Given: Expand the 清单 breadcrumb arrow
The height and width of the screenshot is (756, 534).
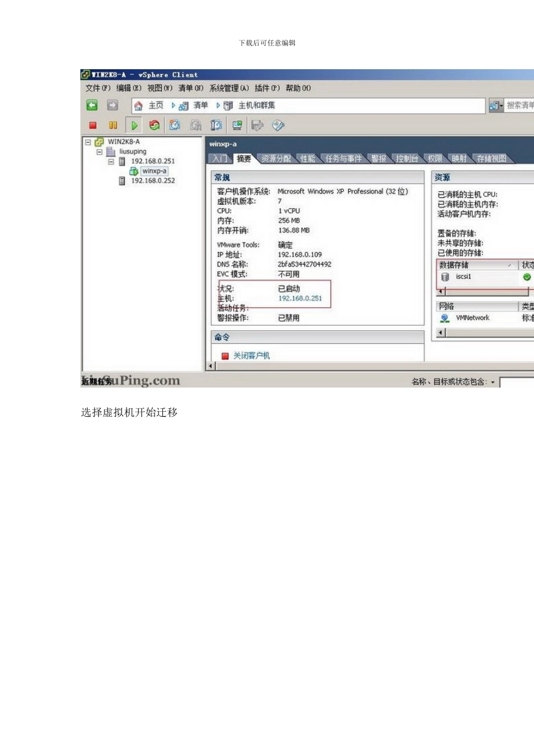Looking at the screenshot, I should (x=218, y=105).
